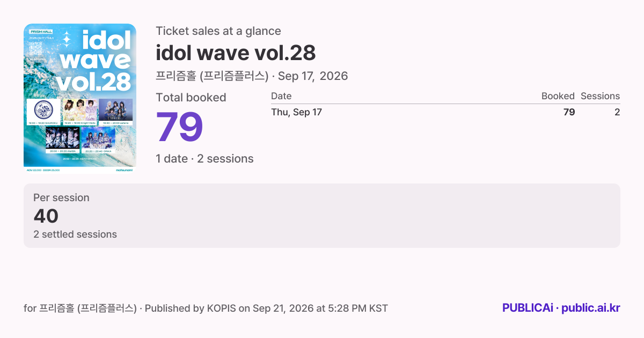Click the idol wave vol.28 title
This screenshot has height=338, width=644.
pyautogui.click(x=236, y=53)
